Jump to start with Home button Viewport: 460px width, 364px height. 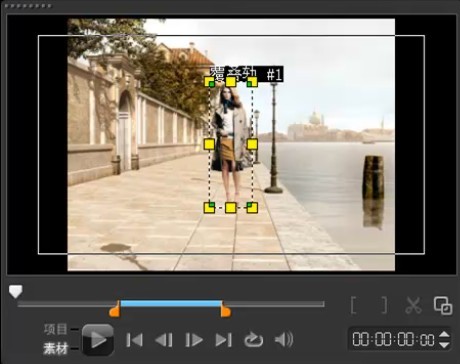(x=134, y=340)
